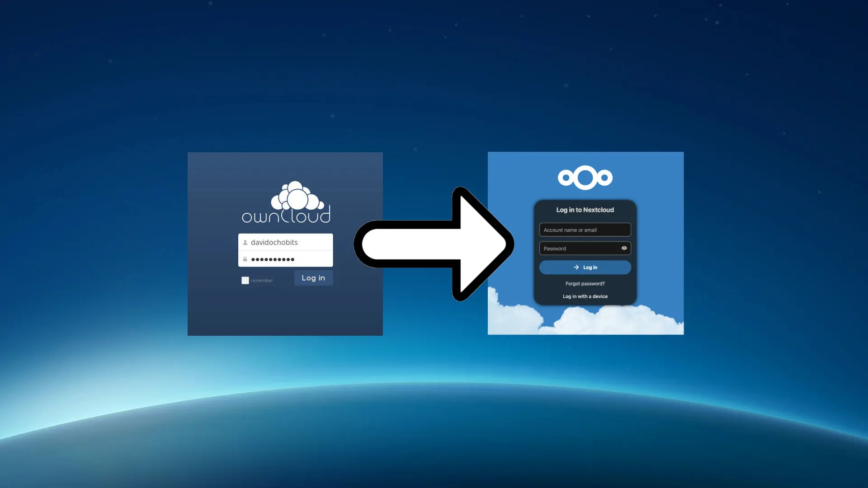The width and height of the screenshot is (868, 488).
Task: Toggle the Remember checkbox in ownCloud
Action: point(245,280)
